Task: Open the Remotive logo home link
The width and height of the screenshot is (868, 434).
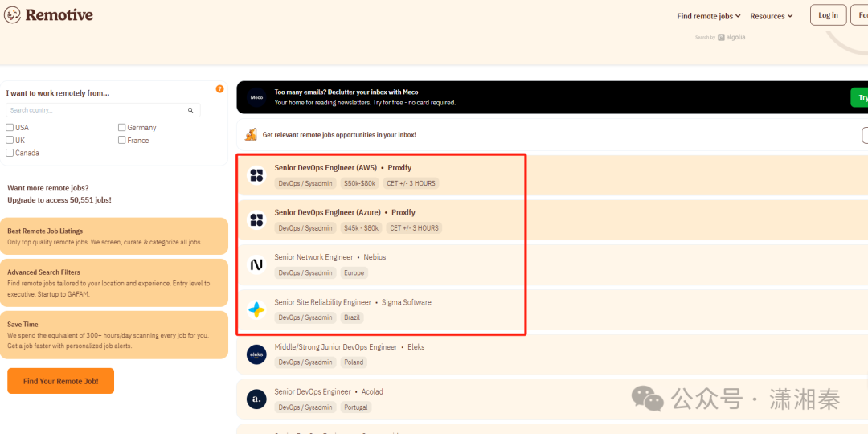Action: tap(49, 15)
